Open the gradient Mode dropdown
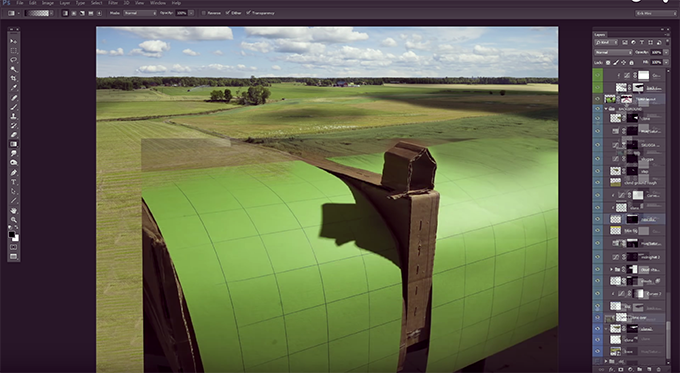This screenshot has width=680, height=373. click(140, 13)
